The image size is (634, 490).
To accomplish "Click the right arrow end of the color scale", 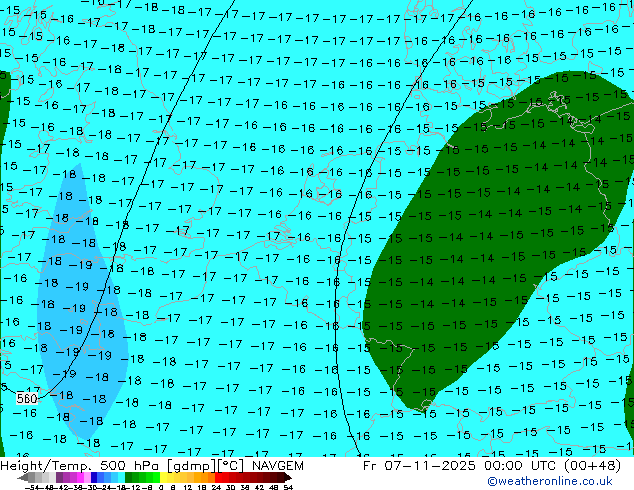I will pyautogui.click(x=288, y=478).
